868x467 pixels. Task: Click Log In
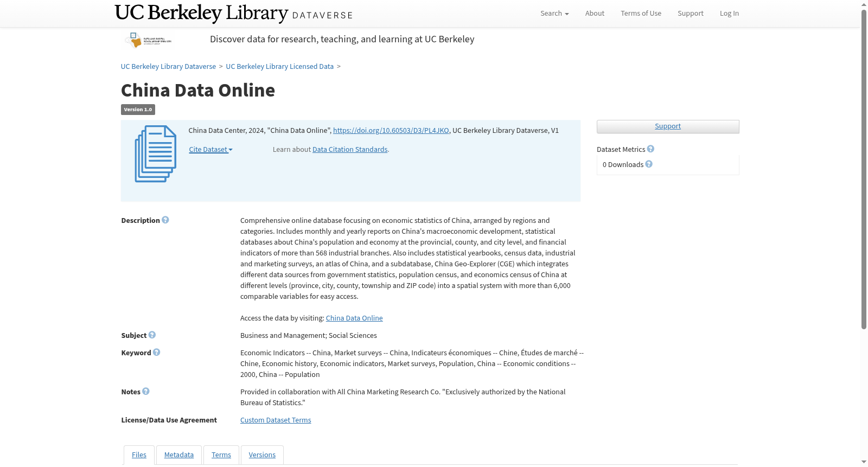click(729, 14)
